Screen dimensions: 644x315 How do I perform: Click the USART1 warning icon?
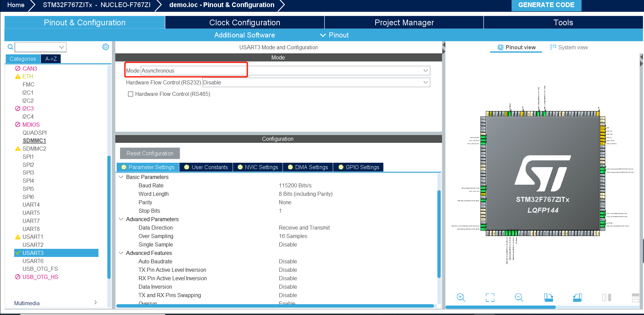click(x=18, y=237)
